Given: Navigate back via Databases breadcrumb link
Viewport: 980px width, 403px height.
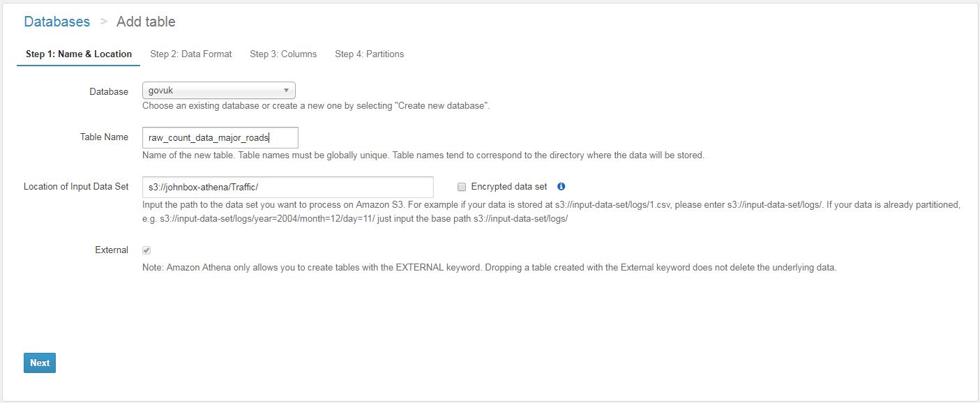Looking at the screenshot, I should point(56,22).
